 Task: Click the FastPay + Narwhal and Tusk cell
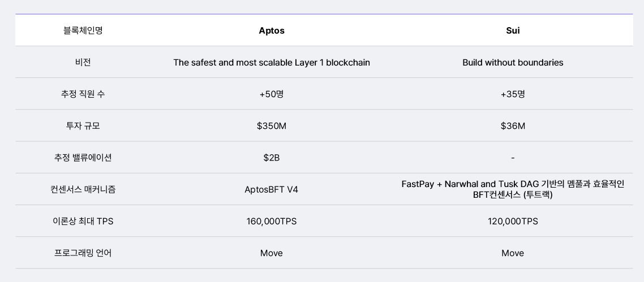[513, 189]
